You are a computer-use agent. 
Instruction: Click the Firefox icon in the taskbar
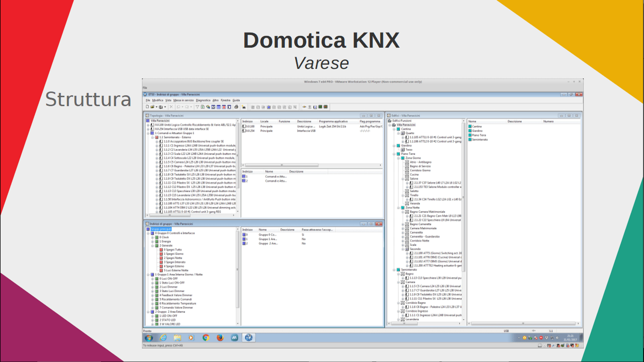pos(220,338)
